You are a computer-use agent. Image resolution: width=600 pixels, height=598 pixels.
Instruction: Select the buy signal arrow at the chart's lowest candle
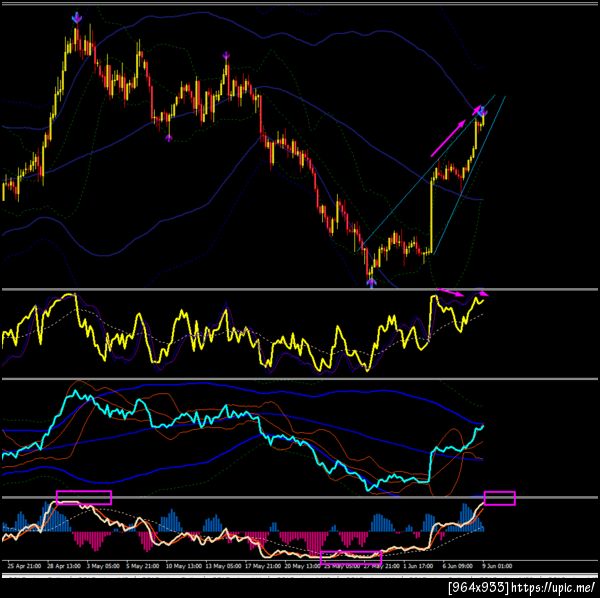click(x=372, y=283)
